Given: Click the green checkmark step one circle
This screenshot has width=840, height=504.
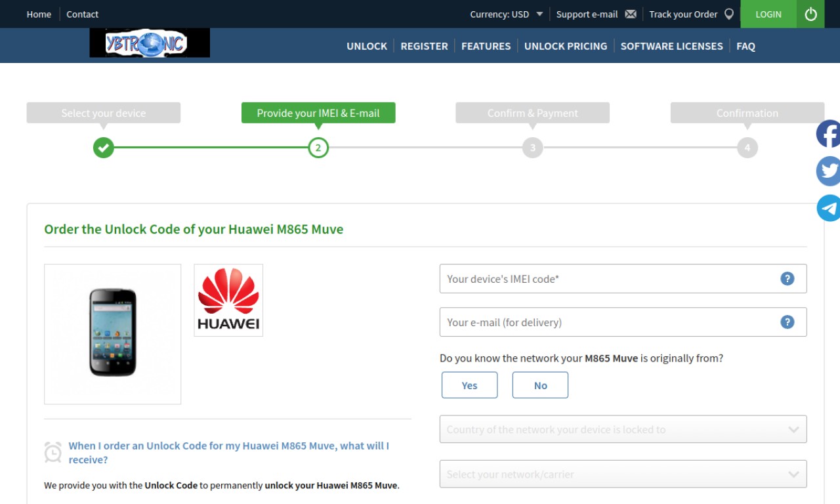Looking at the screenshot, I should point(103,148).
